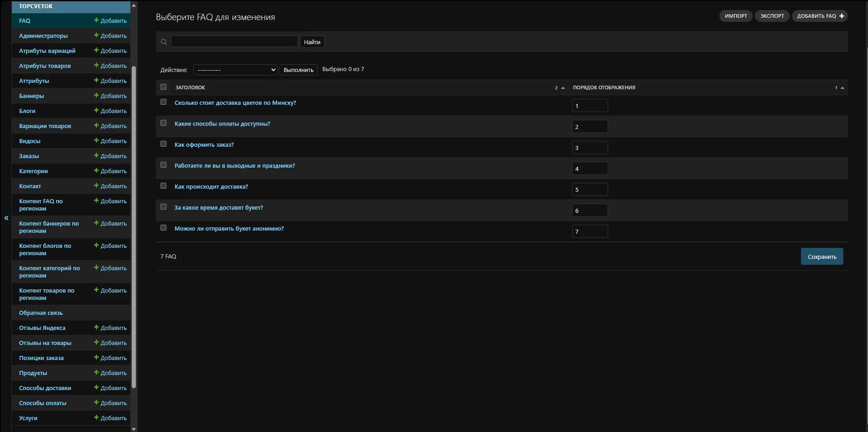Check the select-all checkbox in table header
This screenshot has width=868, height=432.
point(164,87)
